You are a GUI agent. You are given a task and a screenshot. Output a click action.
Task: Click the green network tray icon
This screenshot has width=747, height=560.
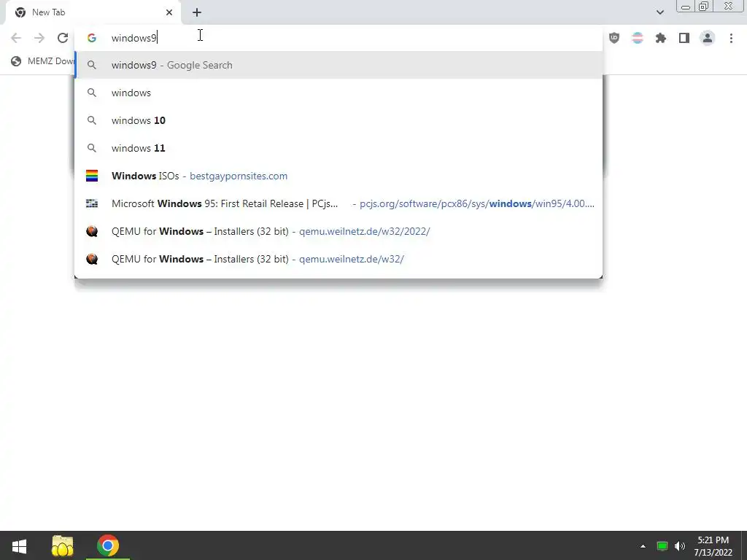(x=662, y=546)
